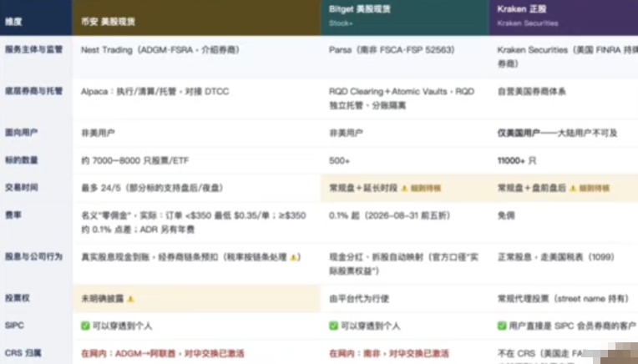Click green check icon in Bitget SIPC cell
The image size is (638, 364).
[x=333, y=326]
